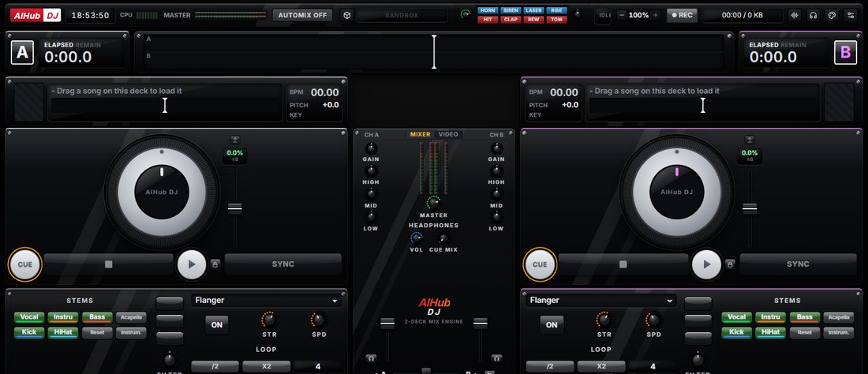This screenshot has height=374, width=868.
Task: Trigger the LASER sample pad
Action: pyautogui.click(x=533, y=10)
